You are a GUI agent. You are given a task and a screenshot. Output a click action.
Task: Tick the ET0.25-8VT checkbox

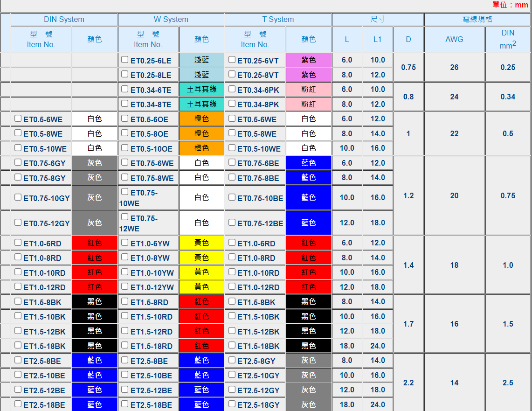232,74
